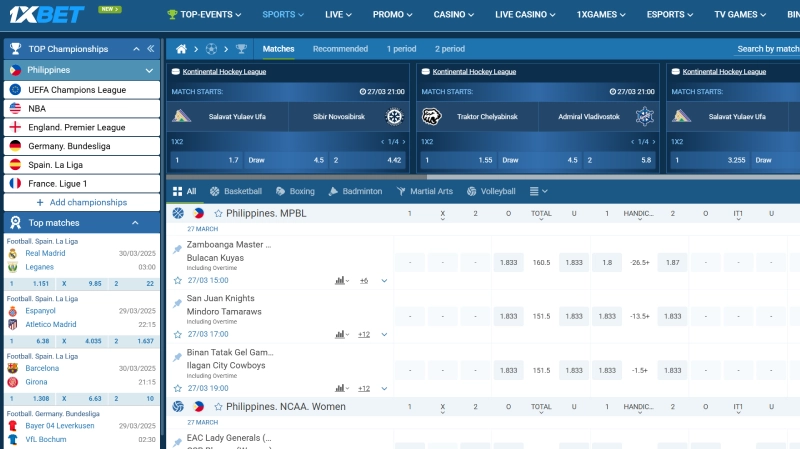Click Salavat Yulaev Ufa team logo, first card
The width and height of the screenshot is (800, 449).
(x=182, y=116)
